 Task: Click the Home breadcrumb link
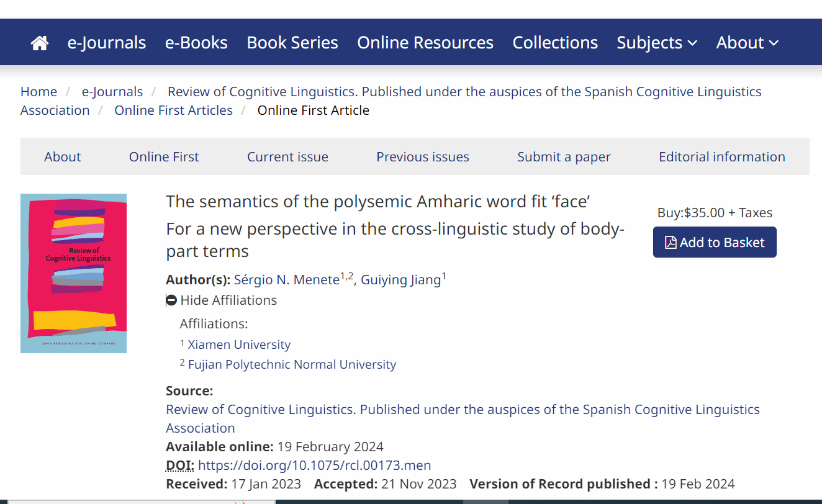[x=38, y=92]
